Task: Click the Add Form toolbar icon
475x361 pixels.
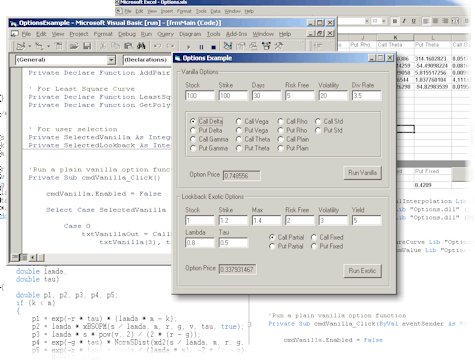Action: (39, 46)
